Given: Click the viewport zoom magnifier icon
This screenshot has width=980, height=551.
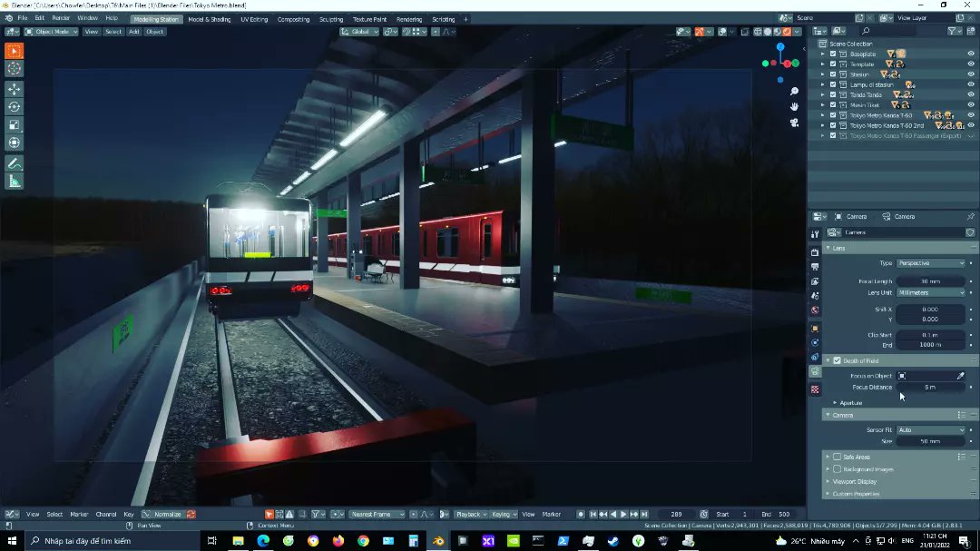Looking at the screenshot, I should click(794, 92).
